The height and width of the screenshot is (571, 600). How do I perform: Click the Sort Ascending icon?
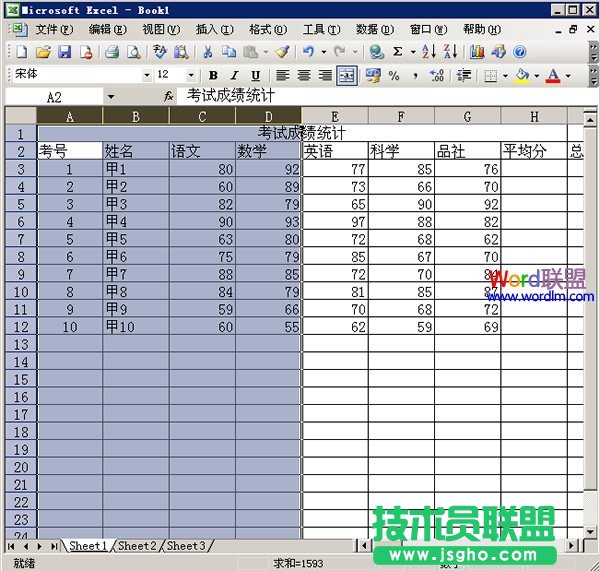click(427, 51)
